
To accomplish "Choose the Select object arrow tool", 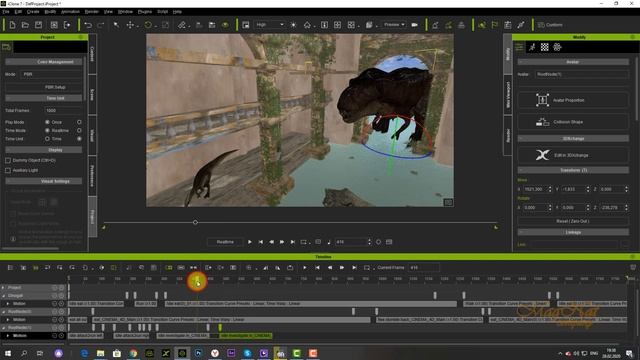I will (x=116, y=25).
